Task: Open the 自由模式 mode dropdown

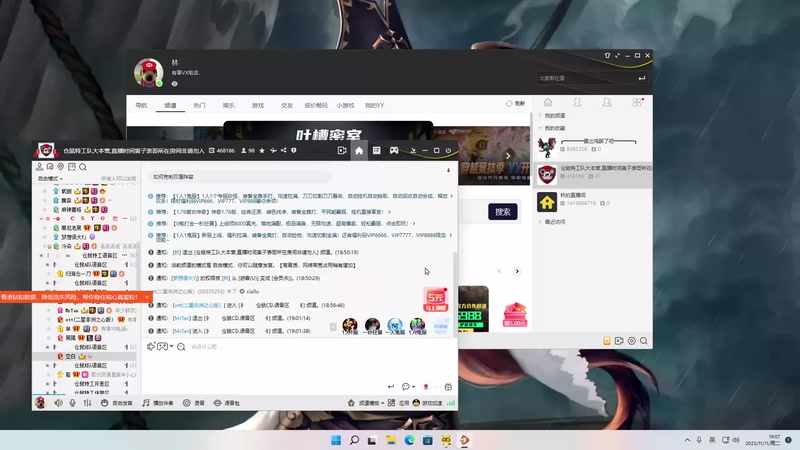Action: tap(50, 179)
